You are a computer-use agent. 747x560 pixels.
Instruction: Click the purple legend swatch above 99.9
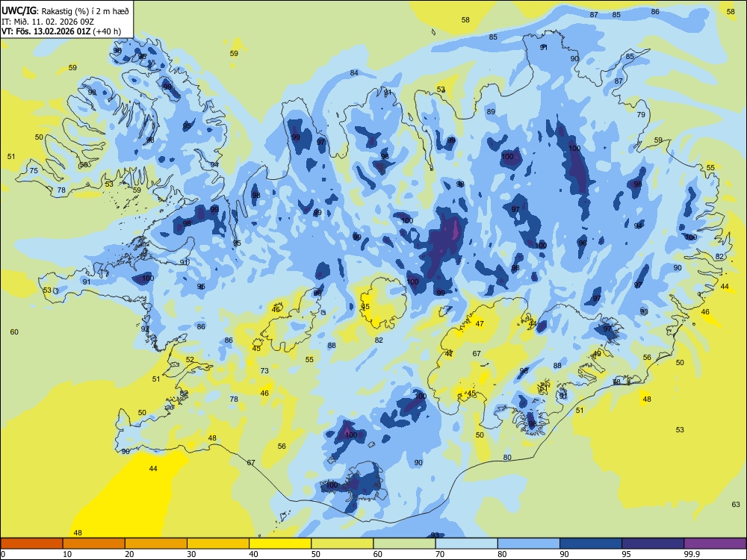pyautogui.click(x=715, y=544)
